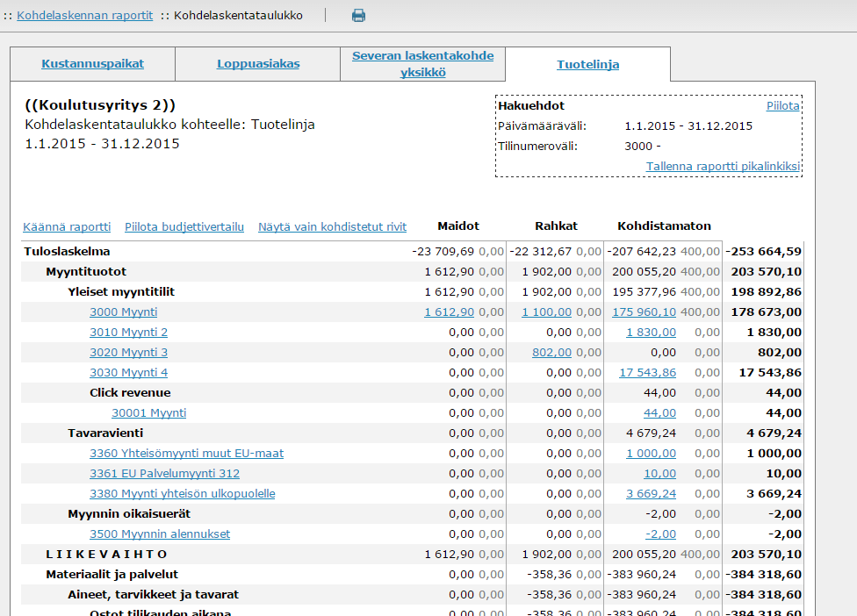Open account 30001 Myynti

[x=148, y=412]
